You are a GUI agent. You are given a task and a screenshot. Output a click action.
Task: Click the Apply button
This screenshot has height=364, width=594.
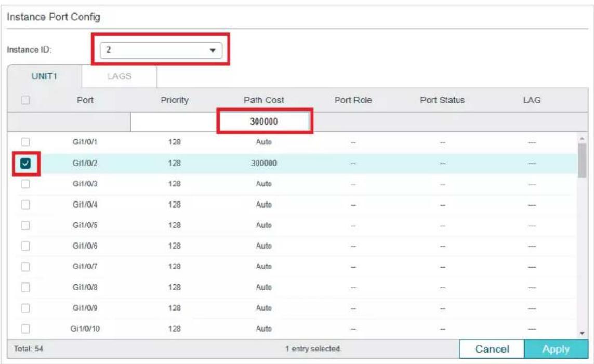pyautogui.click(x=556, y=349)
